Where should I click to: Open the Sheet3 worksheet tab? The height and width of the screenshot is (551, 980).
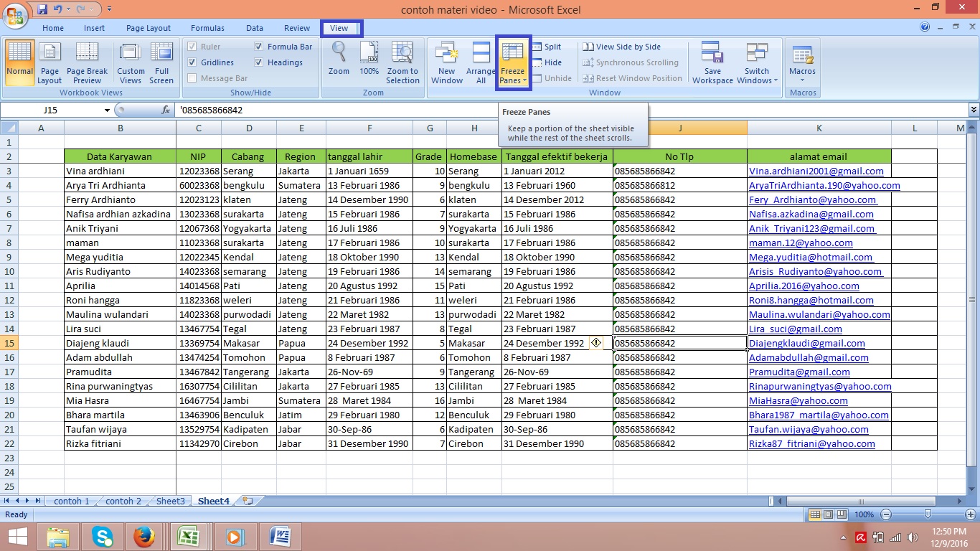pos(169,501)
